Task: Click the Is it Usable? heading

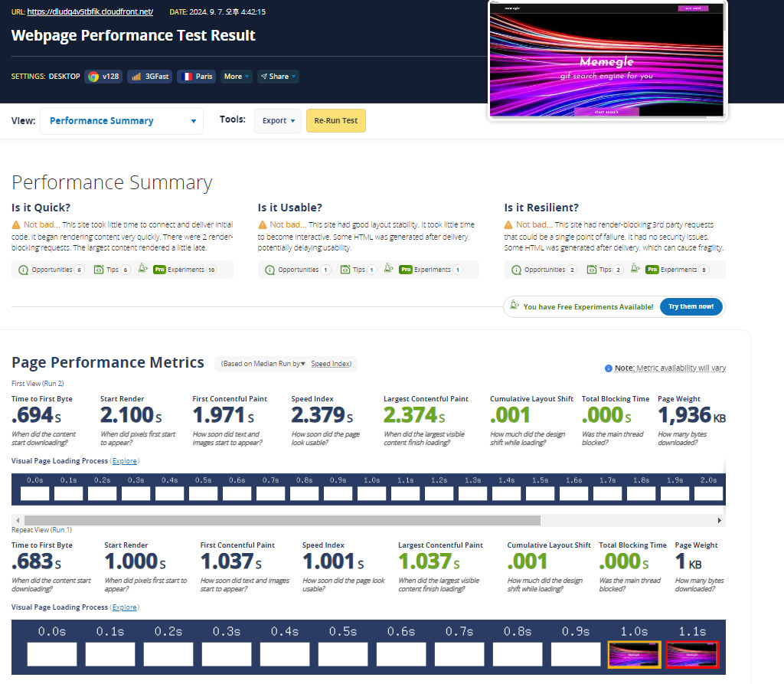Action: [290, 208]
